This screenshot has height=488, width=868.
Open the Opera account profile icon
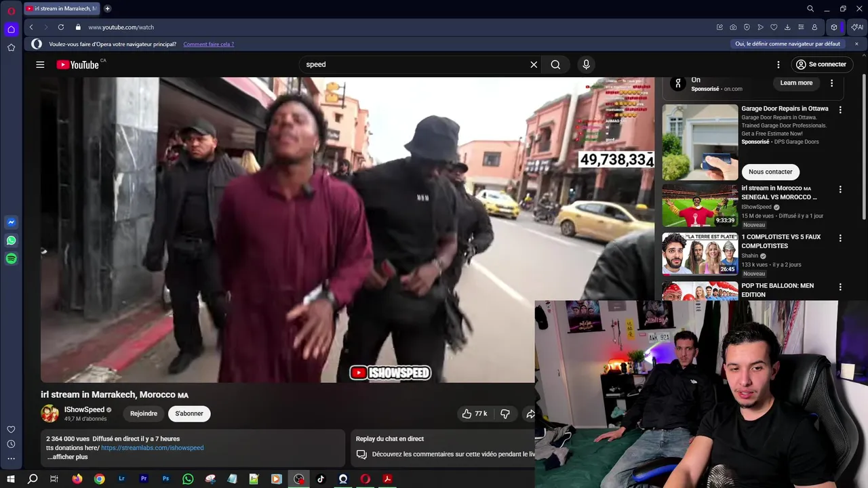point(814,27)
